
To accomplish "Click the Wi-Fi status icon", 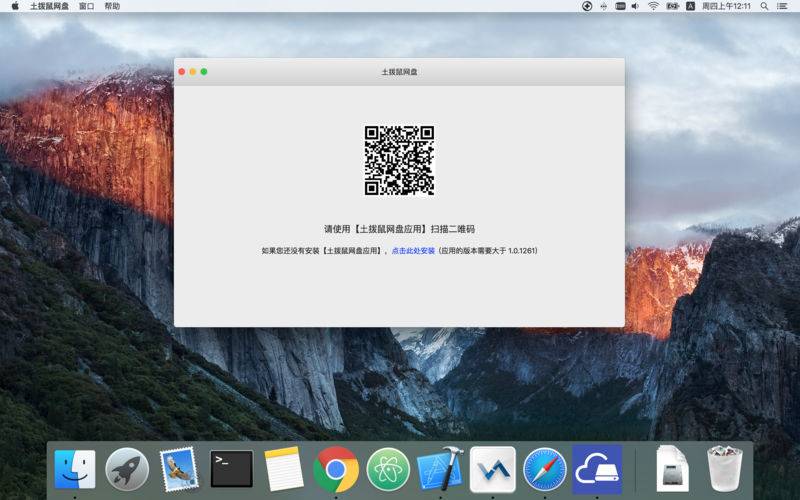I will [653, 6].
